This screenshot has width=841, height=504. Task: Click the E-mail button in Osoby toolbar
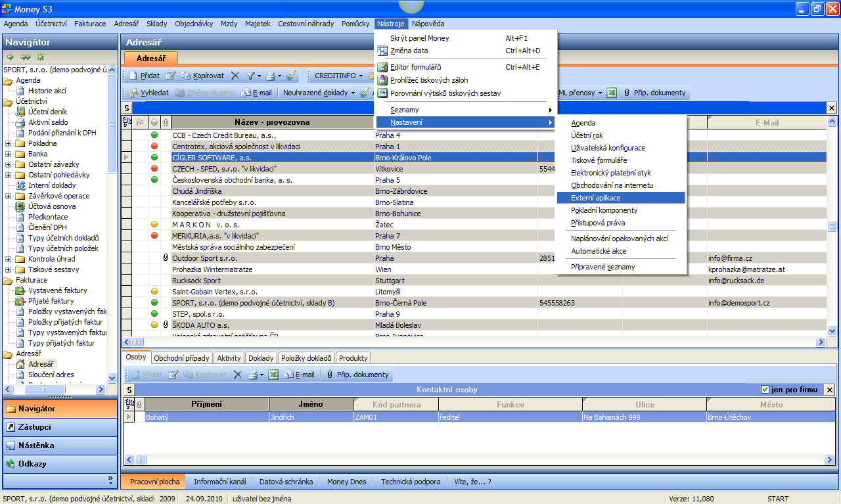pos(299,375)
